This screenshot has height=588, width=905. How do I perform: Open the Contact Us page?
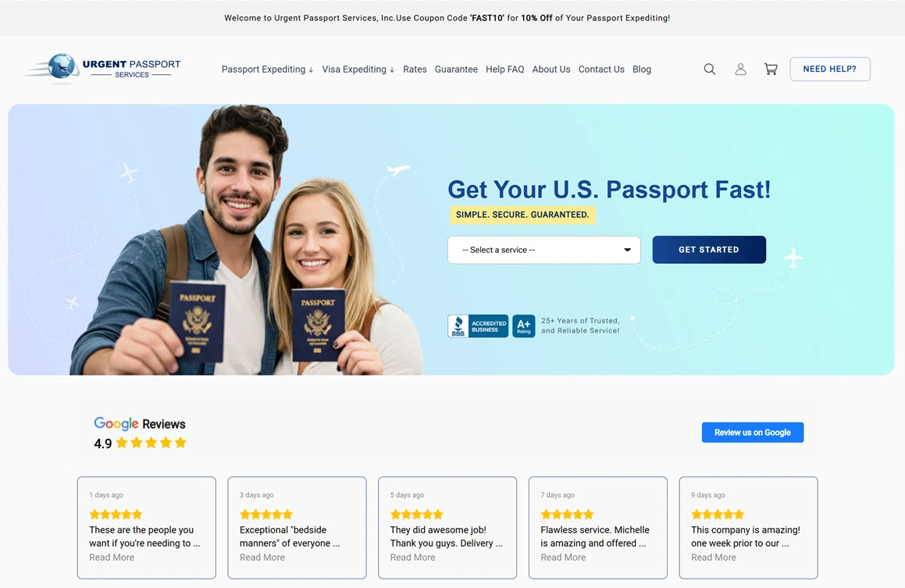tap(601, 69)
